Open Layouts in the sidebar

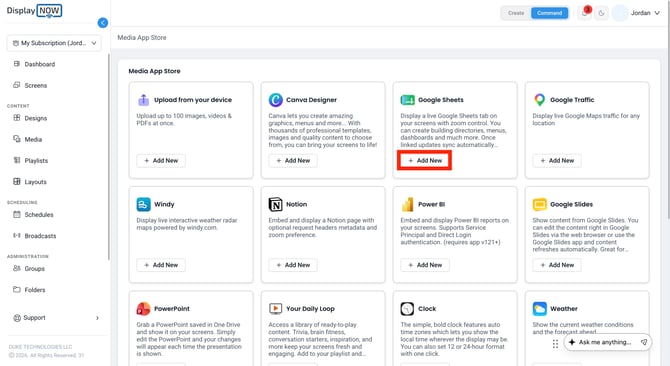[35, 182]
